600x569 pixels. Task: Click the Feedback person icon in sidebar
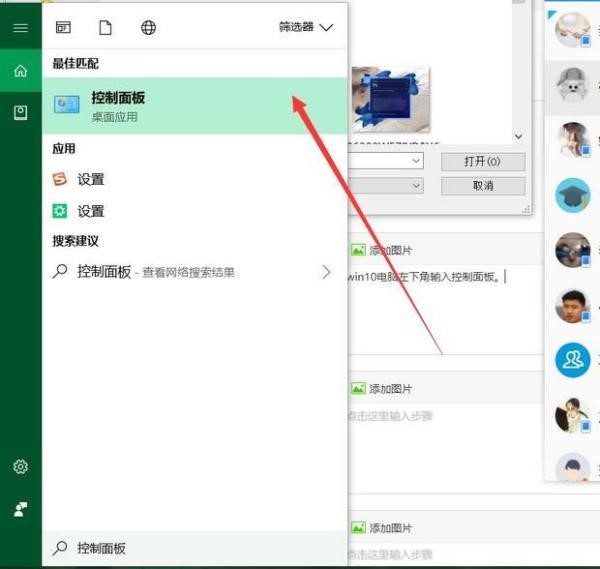(20, 509)
